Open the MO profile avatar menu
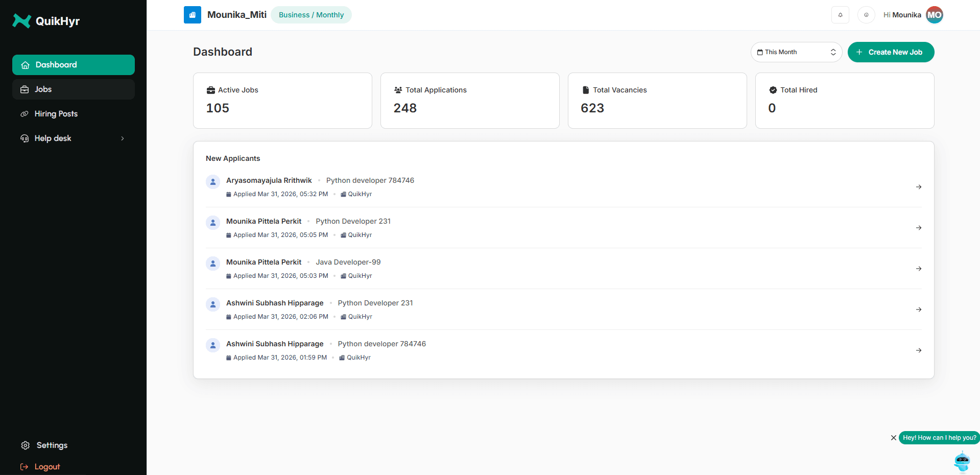The width and height of the screenshot is (980, 475). [935, 15]
